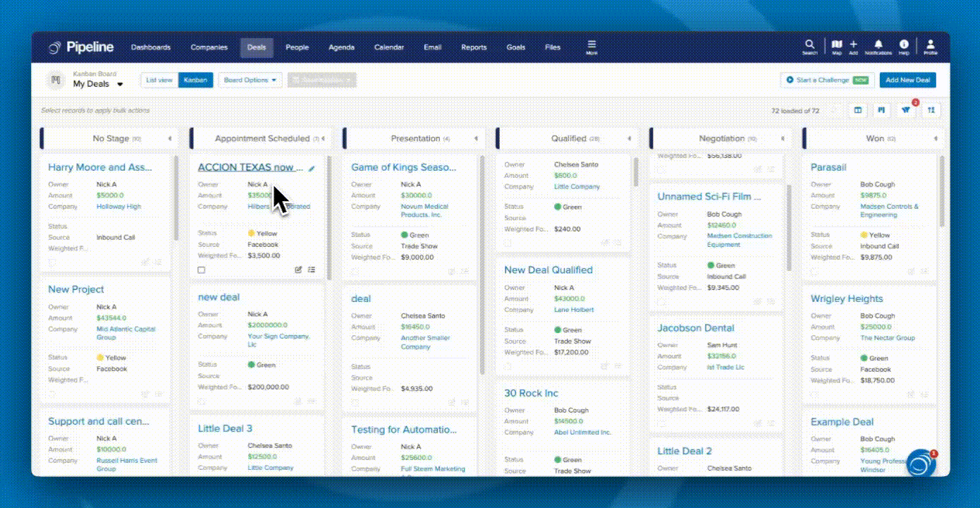Open the Search icon in top navigation
This screenshot has height=508, width=980.
[x=809, y=44]
